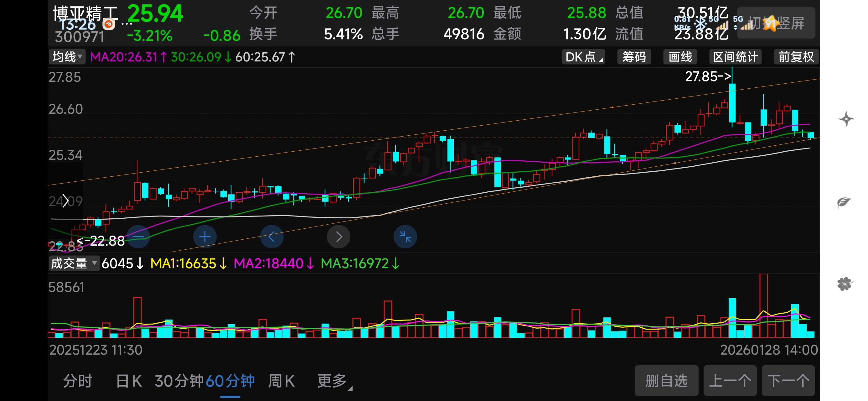This screenshot has height=401, width=868.
Task: Expand left panel with chevron arrow
Action: pyautogui.click(x=65, y=201)
